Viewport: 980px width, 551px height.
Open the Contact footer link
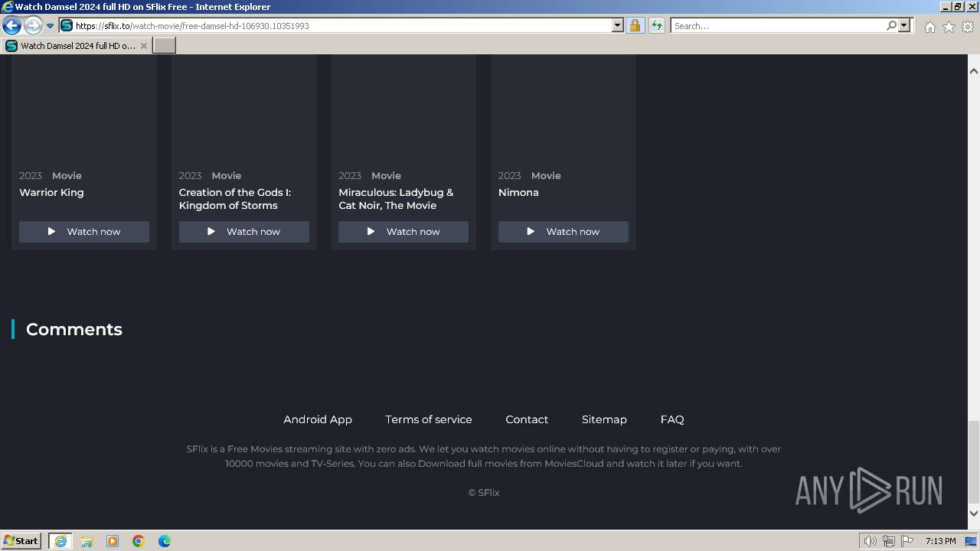click(527, 419)
